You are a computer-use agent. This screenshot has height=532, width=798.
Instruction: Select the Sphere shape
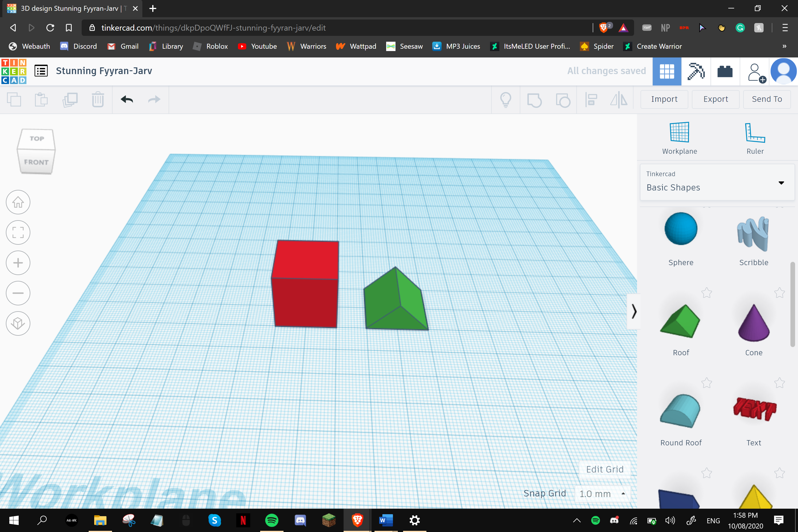coord(681,239)
